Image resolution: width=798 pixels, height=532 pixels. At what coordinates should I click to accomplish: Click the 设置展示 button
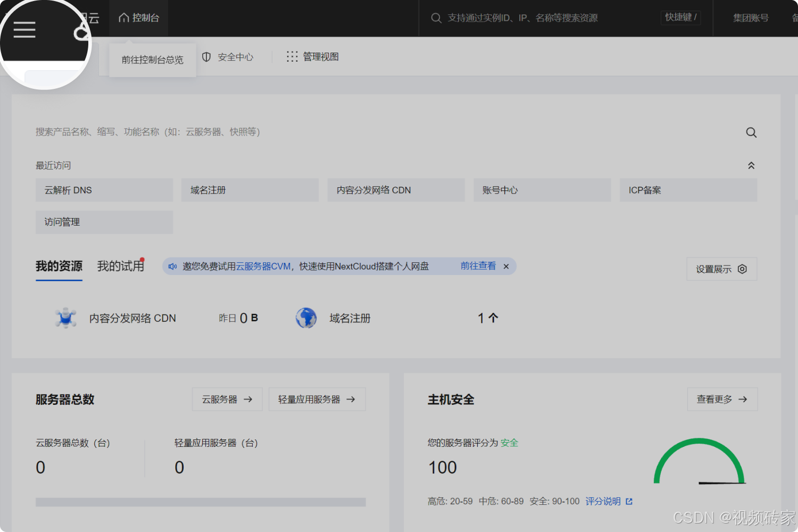click(x=722, y=269)
